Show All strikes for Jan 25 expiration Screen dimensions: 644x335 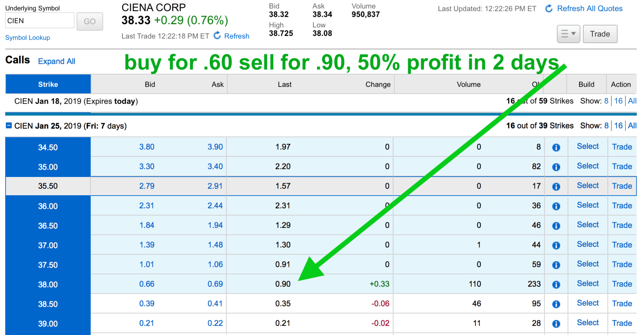[x=632, y=126]
